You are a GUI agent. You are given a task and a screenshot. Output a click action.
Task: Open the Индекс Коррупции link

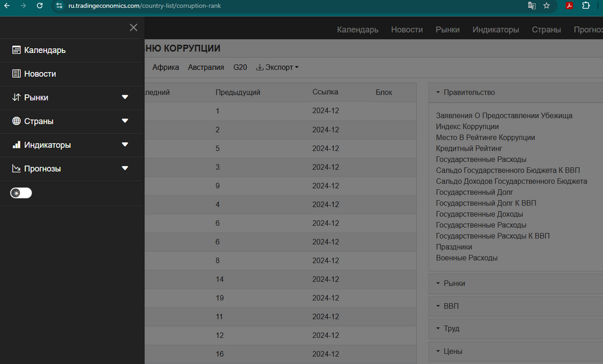[467, 127]
